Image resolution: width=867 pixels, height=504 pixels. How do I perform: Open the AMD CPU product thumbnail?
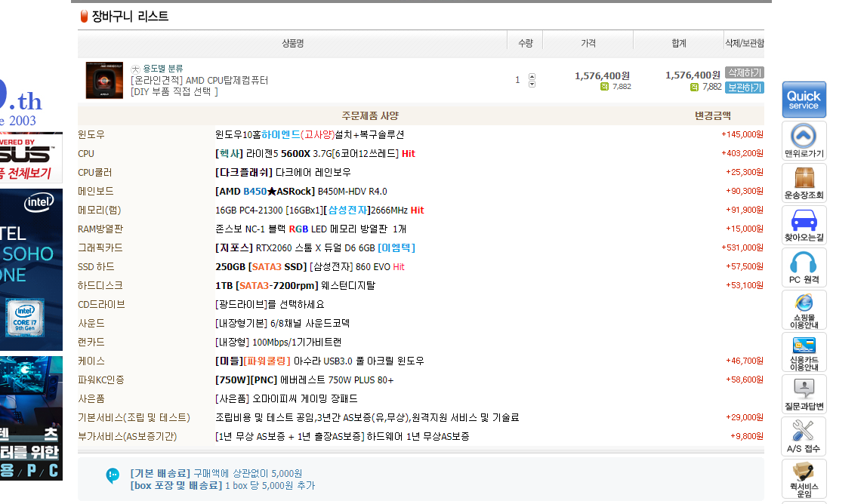pyautogui.click(x=104, y=80)
